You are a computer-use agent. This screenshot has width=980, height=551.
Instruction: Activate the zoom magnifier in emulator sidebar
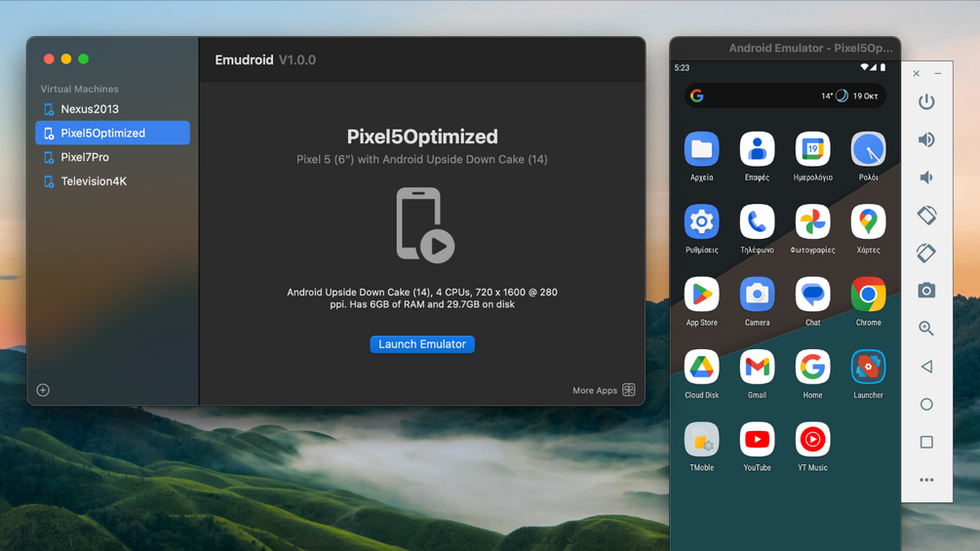(x=926, y=328)
